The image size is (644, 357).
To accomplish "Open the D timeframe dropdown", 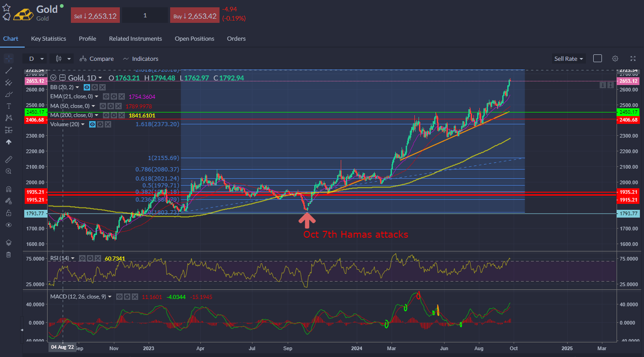I will pyautogui.click(x=35, y=59).
